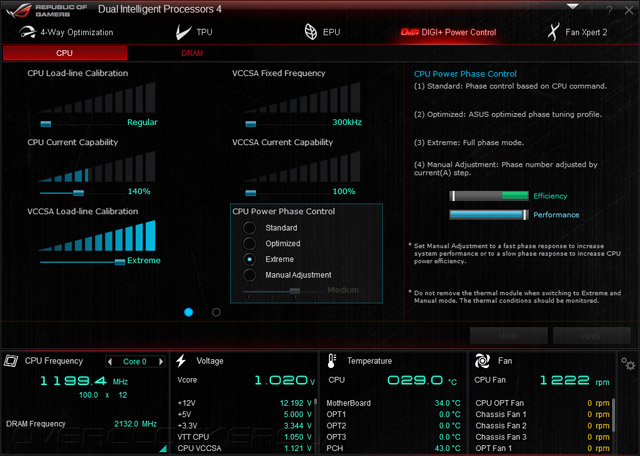
Task: Click the CPU temperature 029.0 reading
Action: [x=422, y=380]
